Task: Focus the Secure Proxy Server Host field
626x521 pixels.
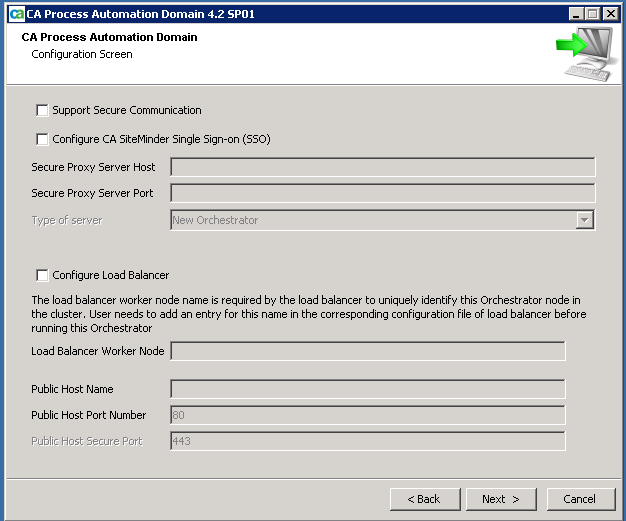Action: pyautogui.click(x=382, y=167)
